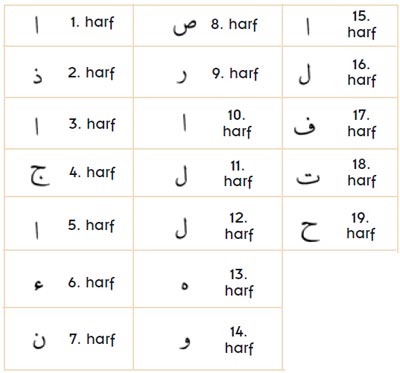The width and height of the screenshot is (400, 373).
Task: Select the "16. harf" label text
Action: coord(362,72)
